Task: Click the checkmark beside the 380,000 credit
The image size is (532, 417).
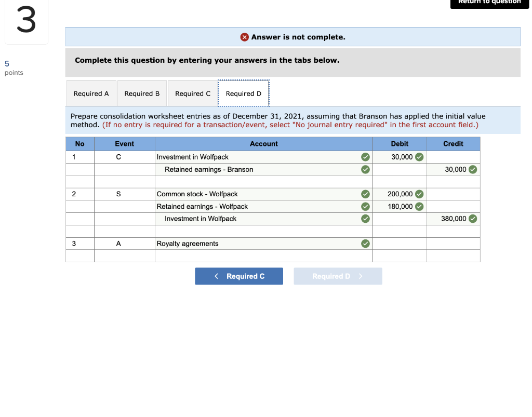Action: click(x=472, y=219)
